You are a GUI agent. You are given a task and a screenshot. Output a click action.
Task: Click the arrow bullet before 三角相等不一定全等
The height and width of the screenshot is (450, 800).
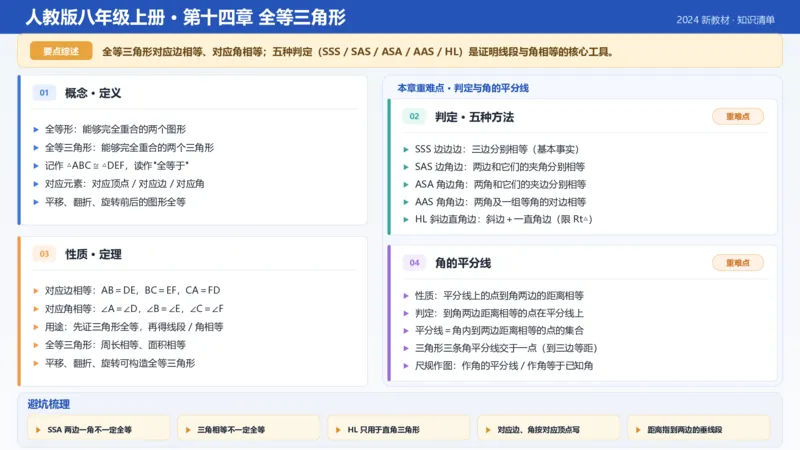188,430
